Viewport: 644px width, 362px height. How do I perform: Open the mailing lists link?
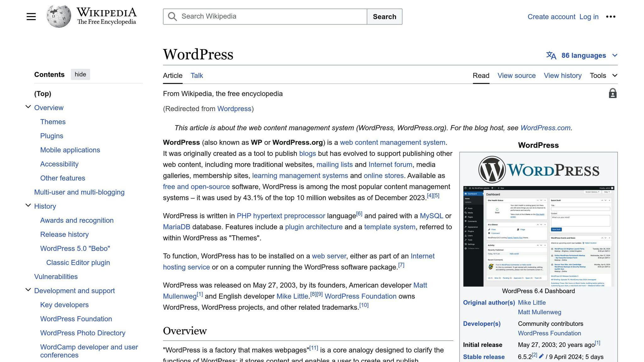(x=335, y=165)
